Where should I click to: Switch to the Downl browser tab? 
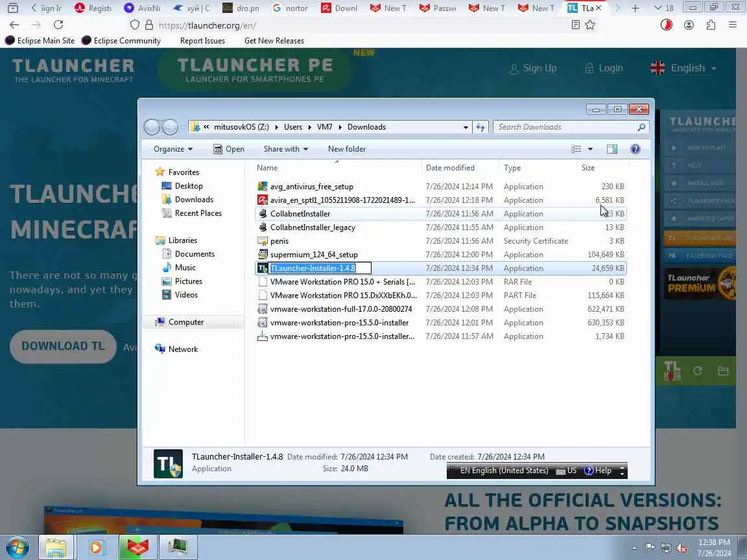click(339, 8)
